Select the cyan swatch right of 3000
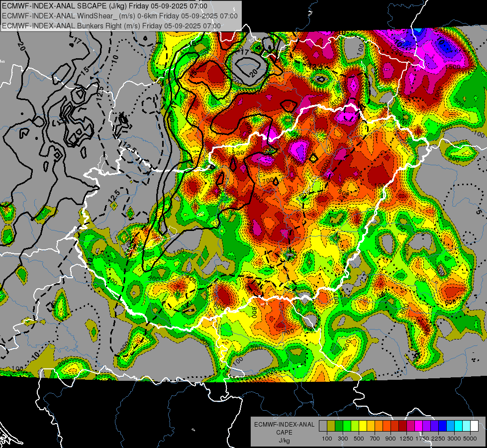 tap(459, 426)
